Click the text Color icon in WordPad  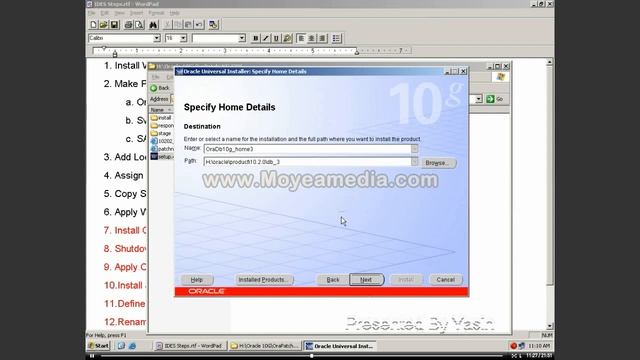(x=287, y=38)
